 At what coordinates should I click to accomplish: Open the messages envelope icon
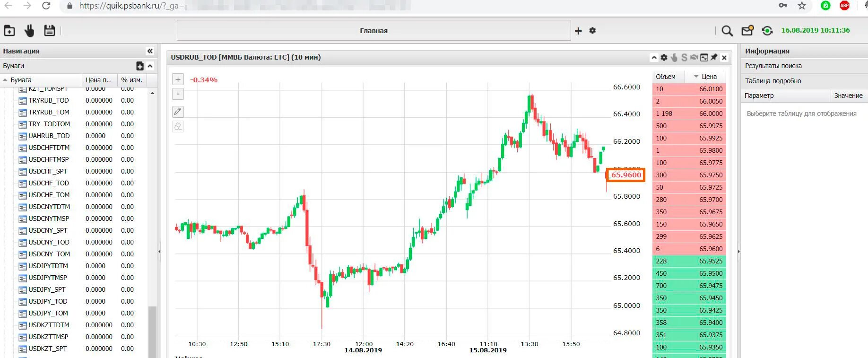[x=747, y=31]
